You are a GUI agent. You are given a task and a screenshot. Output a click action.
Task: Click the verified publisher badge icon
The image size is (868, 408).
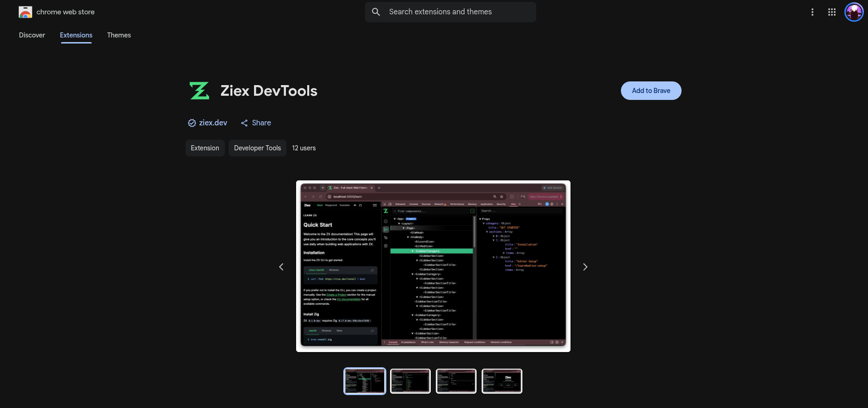point(192,123)
